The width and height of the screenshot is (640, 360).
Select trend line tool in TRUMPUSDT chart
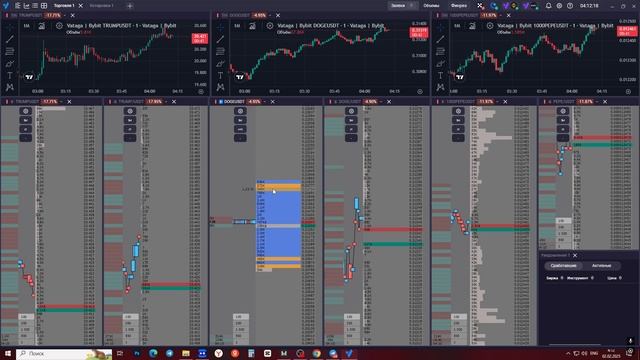10,39
